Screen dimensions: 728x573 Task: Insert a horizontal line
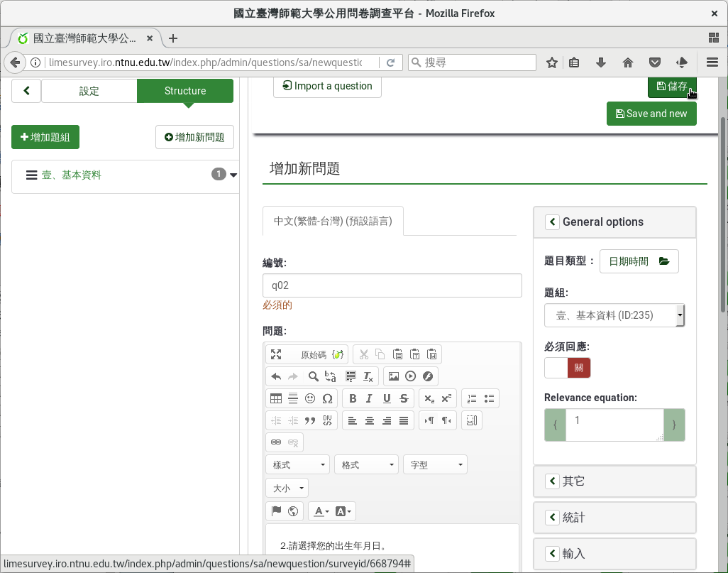point(293,398)
